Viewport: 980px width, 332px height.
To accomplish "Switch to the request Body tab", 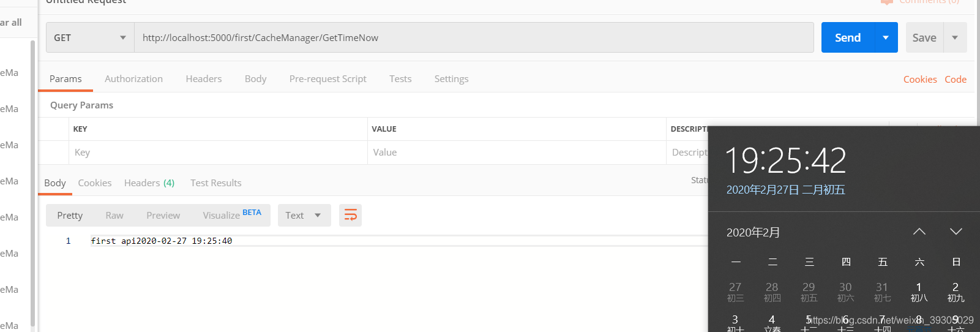I will pyautogui.click(x=255, y=78).
